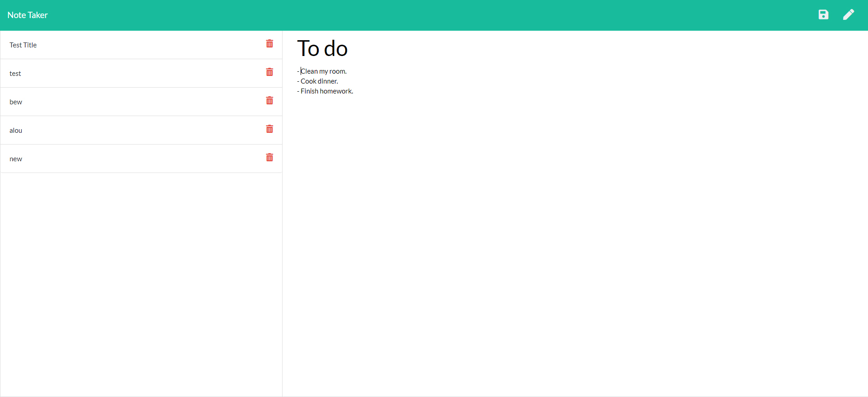
Task: Delete the 'bew' note
Action: [x=269, y=100]
